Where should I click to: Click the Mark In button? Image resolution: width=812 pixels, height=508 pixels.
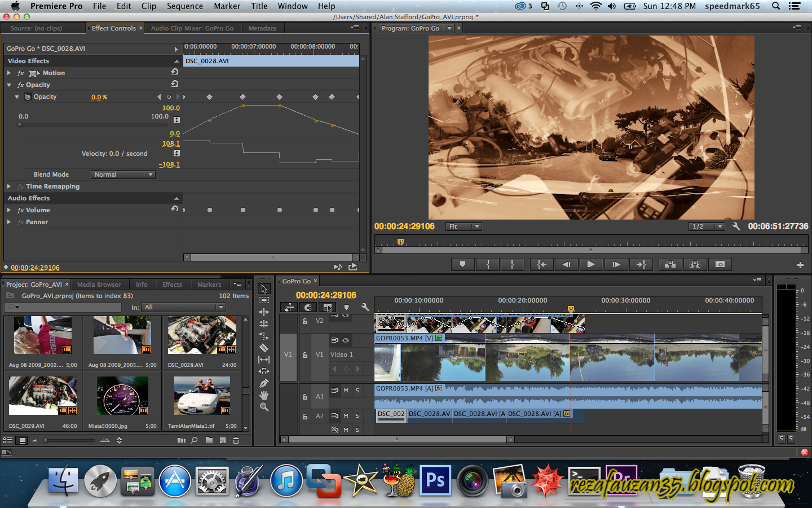[x=488, y=264]
